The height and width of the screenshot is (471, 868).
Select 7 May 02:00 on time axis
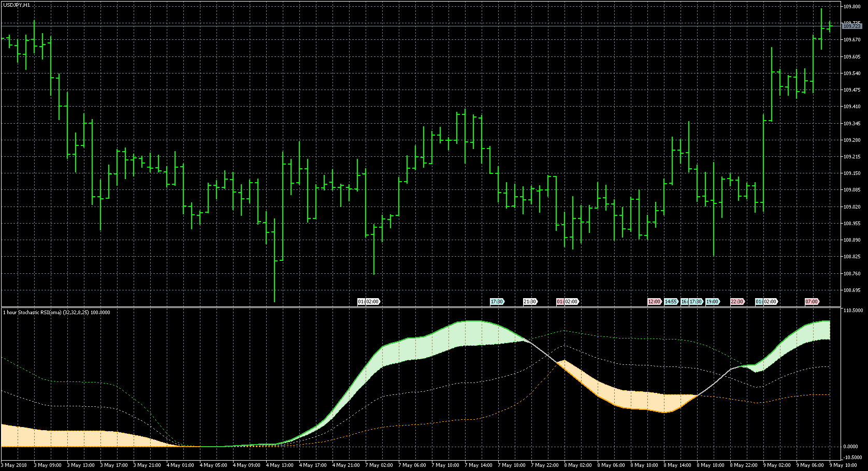pos(379,465)
